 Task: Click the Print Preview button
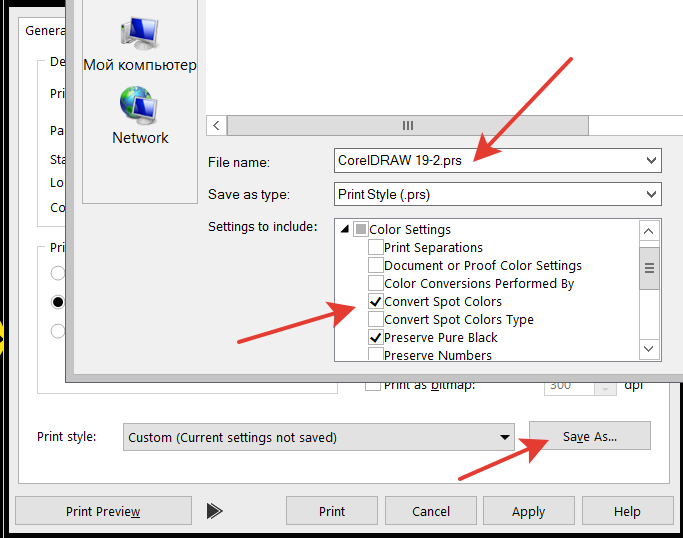pyautogui.click(x=103, y=511)
